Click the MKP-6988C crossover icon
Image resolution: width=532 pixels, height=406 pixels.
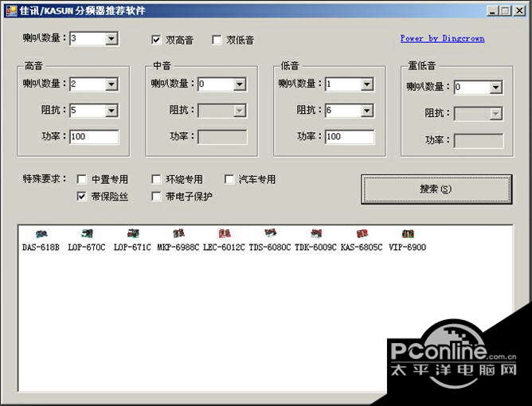click(x=178, y=234)
